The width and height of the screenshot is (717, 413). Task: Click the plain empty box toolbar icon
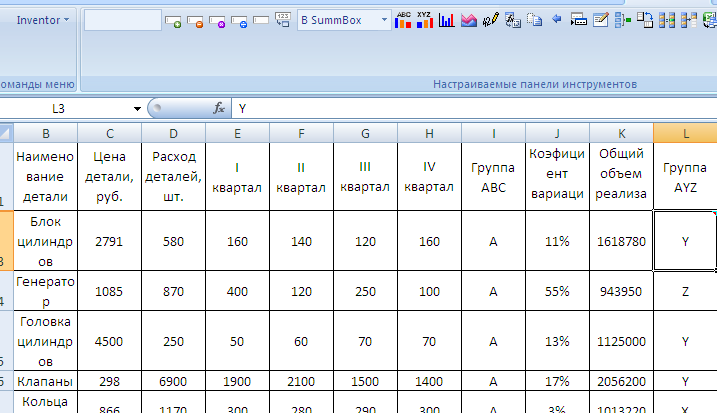(261, 20)
